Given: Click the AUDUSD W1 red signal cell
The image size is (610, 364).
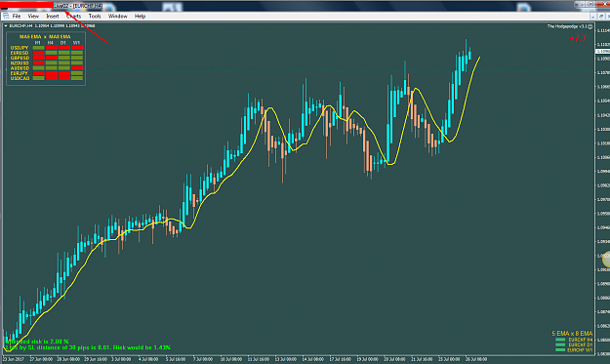Looking at the screenshot, I should (x=77, y=68).
